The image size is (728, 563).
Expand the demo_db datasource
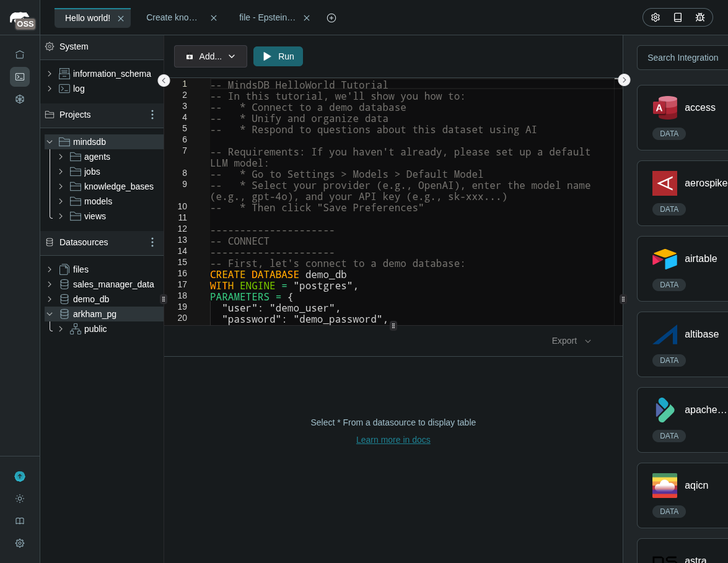(50, 299)
